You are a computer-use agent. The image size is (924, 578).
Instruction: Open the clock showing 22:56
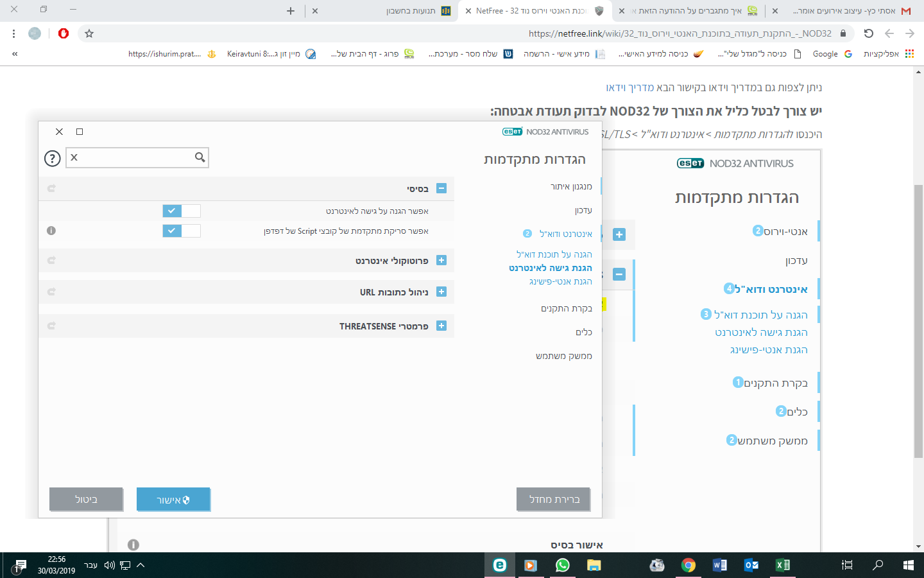click(56, 565)
